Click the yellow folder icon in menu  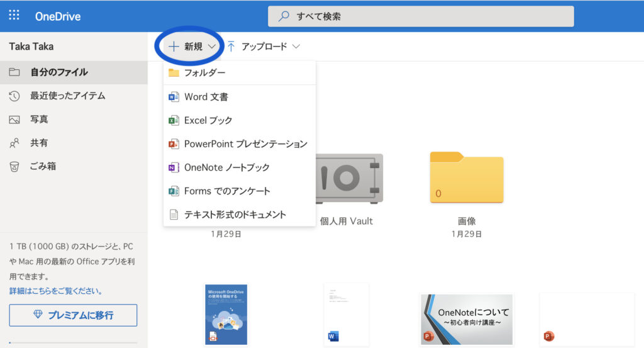174,73
